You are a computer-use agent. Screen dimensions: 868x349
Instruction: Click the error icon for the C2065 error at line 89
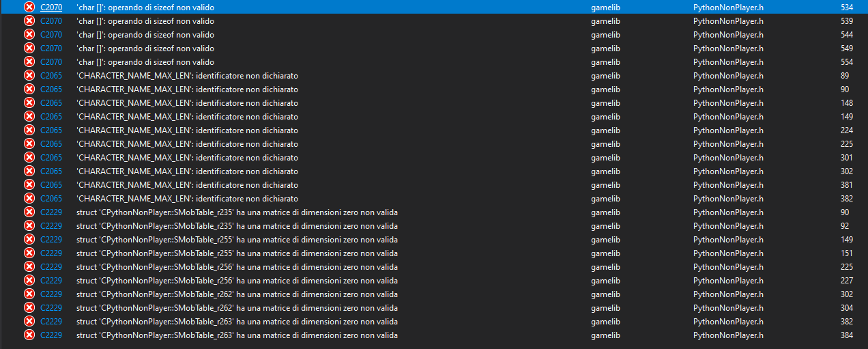coord(29,75)
